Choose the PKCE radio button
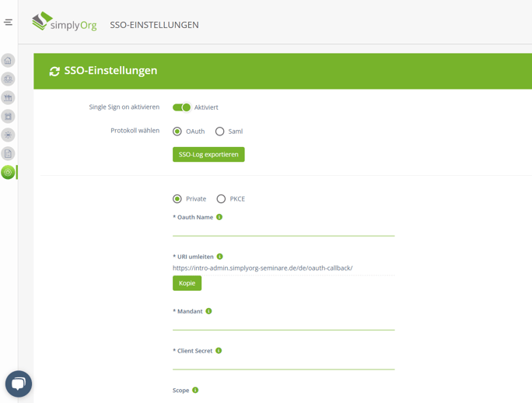 (x=221, y=199)
